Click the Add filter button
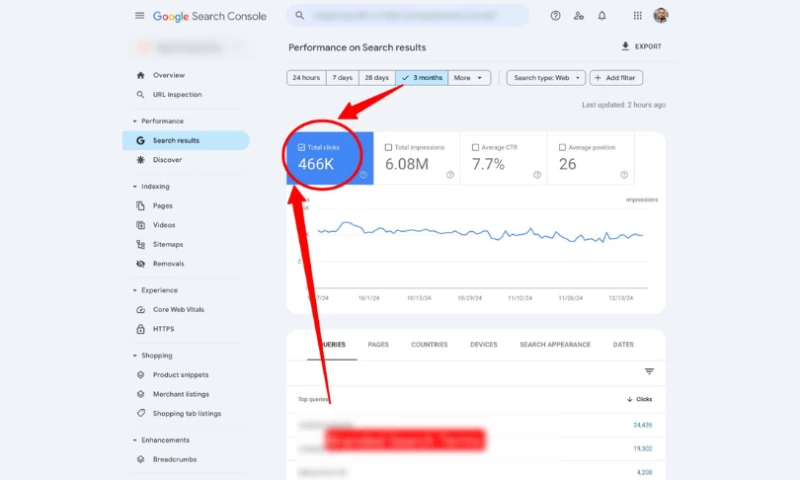The image size is (800, 480). point(616,78)
